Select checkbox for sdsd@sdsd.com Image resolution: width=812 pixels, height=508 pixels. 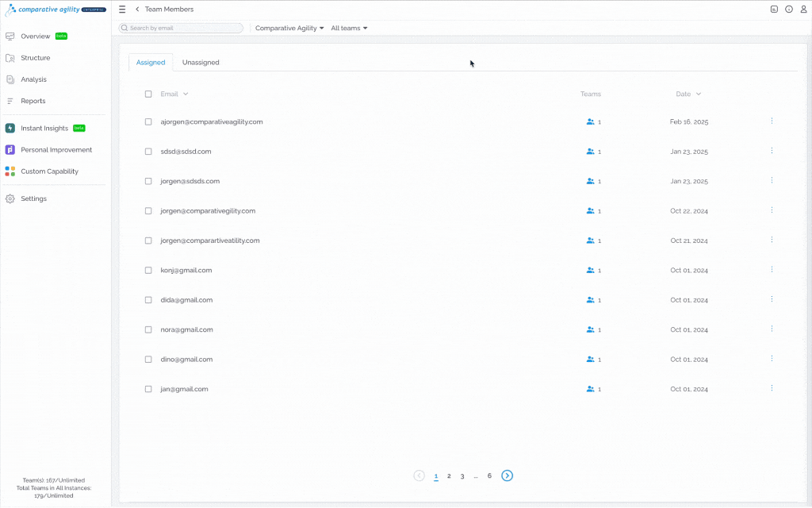[x=148, y=152]
